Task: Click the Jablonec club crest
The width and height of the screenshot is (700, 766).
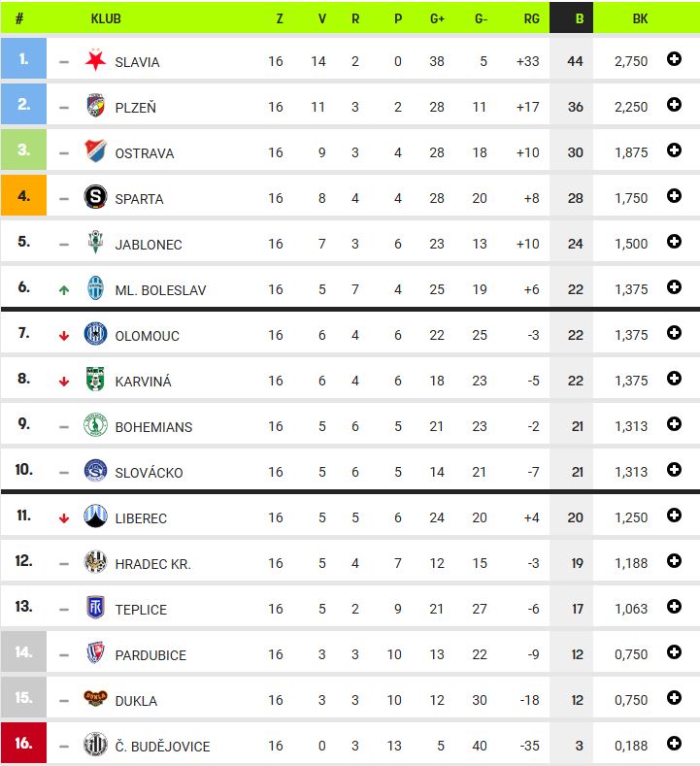Action: pyautogui.click(x=95, y=242)
